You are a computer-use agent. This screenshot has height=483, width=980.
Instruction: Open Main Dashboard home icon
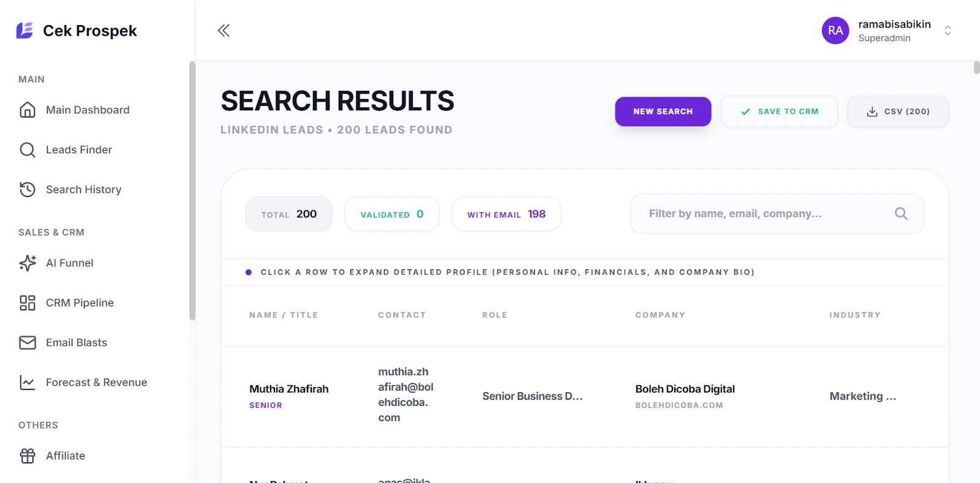pos(28,110)
